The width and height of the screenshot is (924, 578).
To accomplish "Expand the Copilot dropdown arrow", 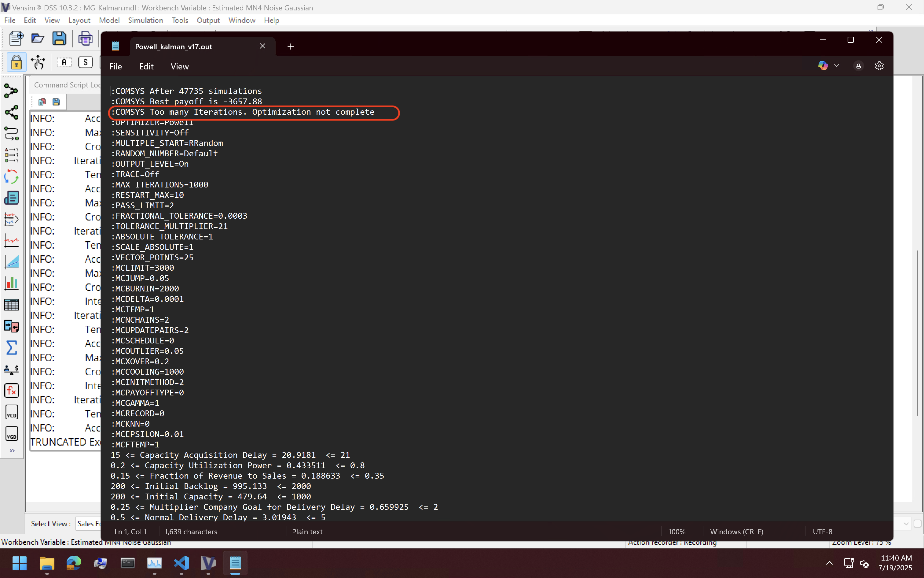I will [x=837, y=66].
